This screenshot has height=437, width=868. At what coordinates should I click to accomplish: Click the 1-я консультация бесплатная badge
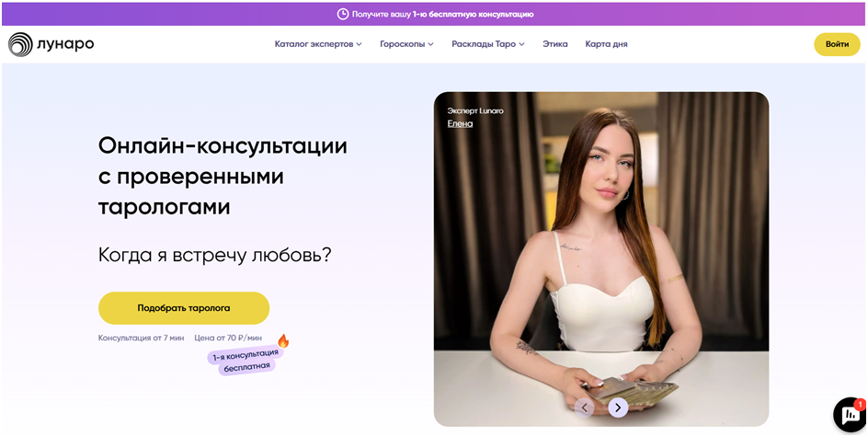coord(243,360)
